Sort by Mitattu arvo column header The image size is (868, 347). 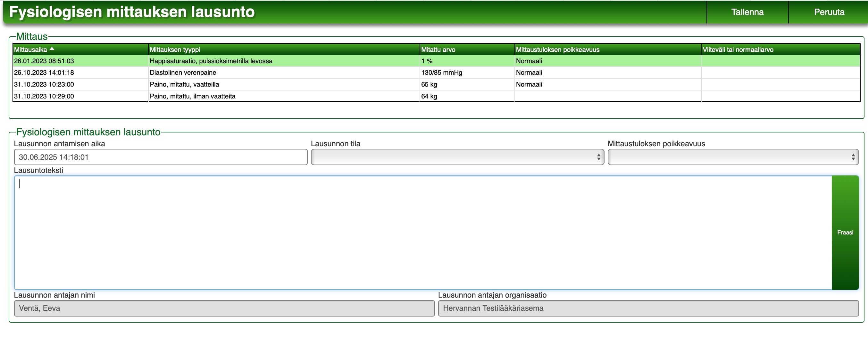(x=438, y=50)
